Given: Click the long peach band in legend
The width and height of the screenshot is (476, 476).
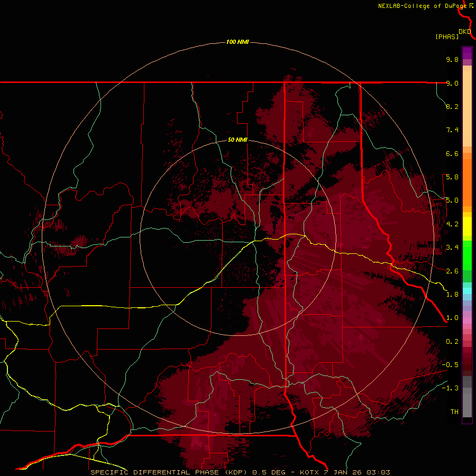Looking at the screenshot, I should pos(467,108).
